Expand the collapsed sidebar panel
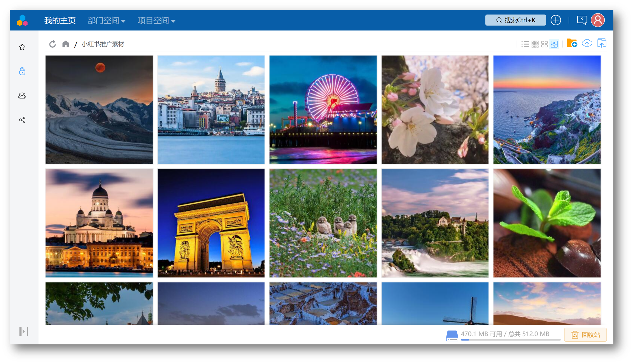 coord(24,331)
